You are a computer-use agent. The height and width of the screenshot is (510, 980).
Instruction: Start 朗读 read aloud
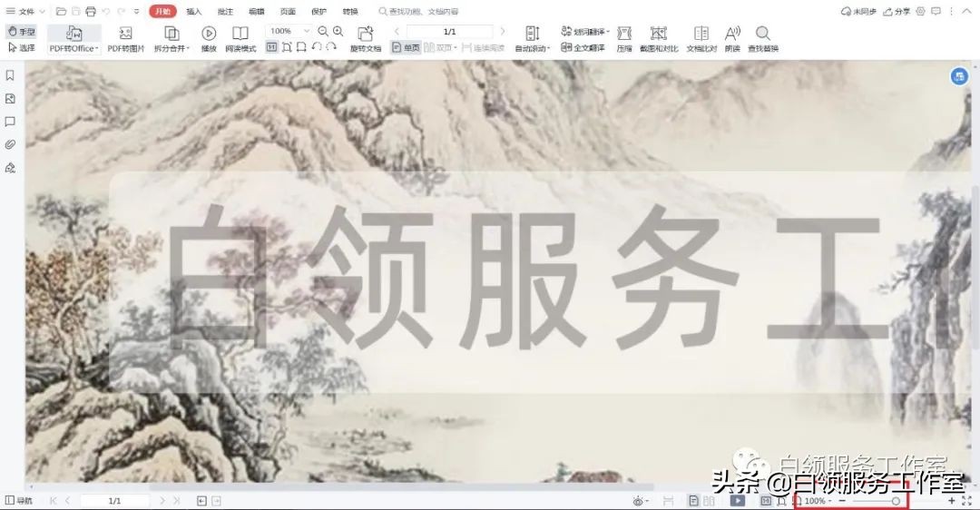click(x=732, y=39)
